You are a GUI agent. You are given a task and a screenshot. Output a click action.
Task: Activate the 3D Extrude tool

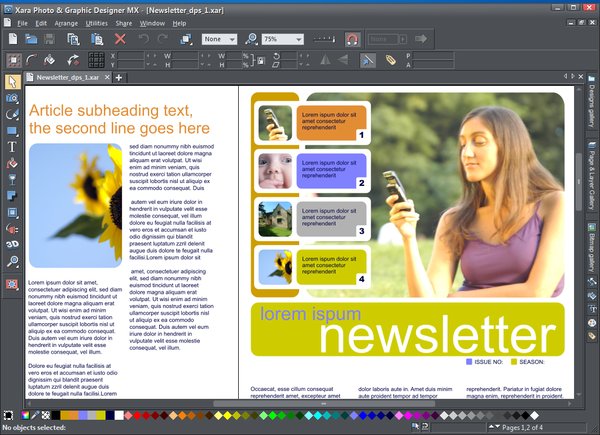pyautogui.click(x=12, y=244)
